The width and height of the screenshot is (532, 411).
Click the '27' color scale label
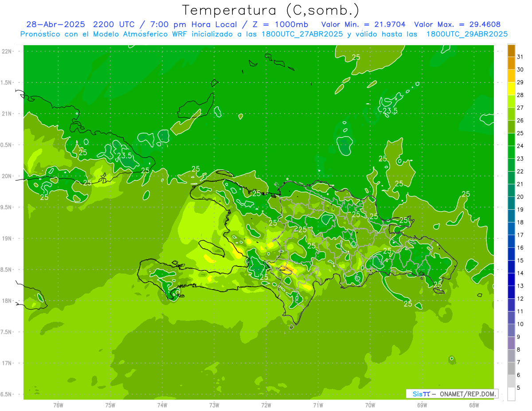click(x=520, y=108)
